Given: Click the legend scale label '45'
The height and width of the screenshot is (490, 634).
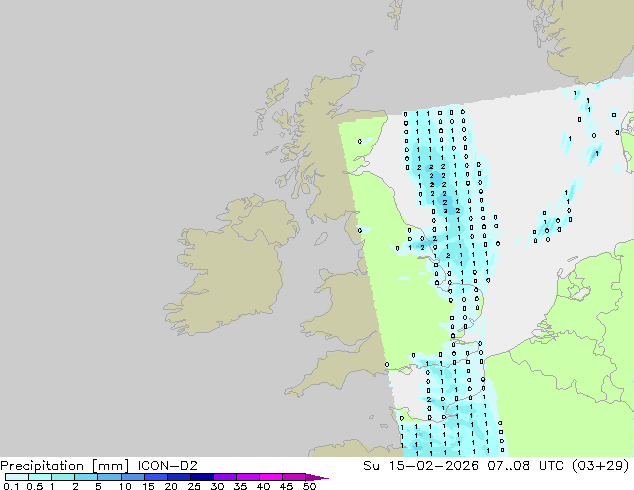Looking at the screenshot, I should (x=286, y=486).
